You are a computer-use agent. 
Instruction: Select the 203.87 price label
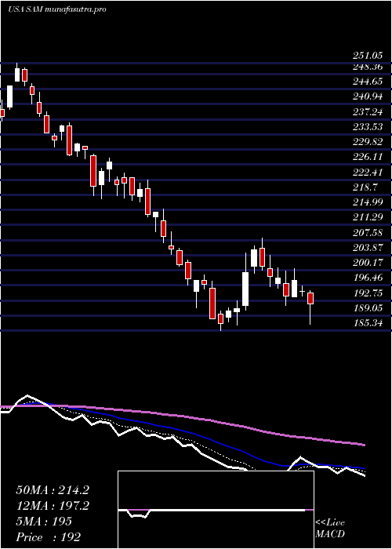[367, 247]
